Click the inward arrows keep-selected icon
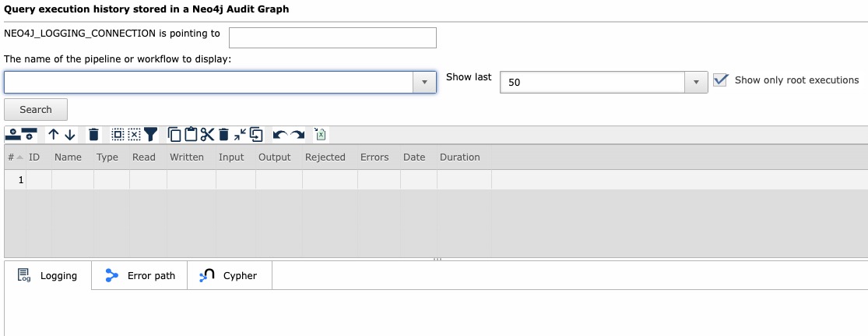868x336 pixels. tap(240, 134)
